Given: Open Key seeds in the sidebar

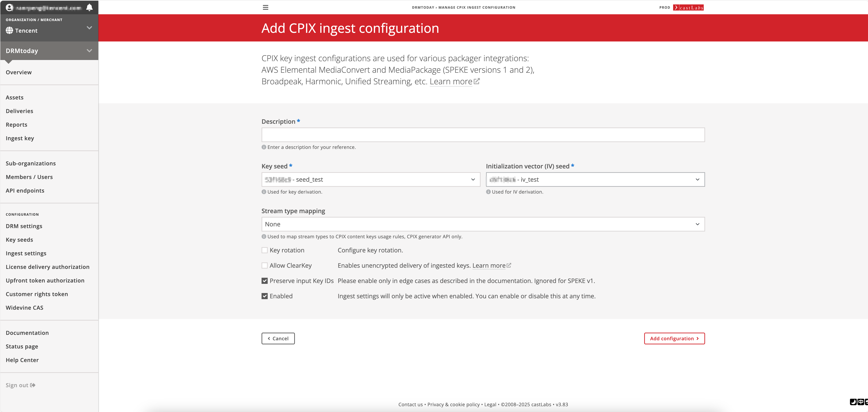Looking at the screenshot, I should [x=19, y=239].
